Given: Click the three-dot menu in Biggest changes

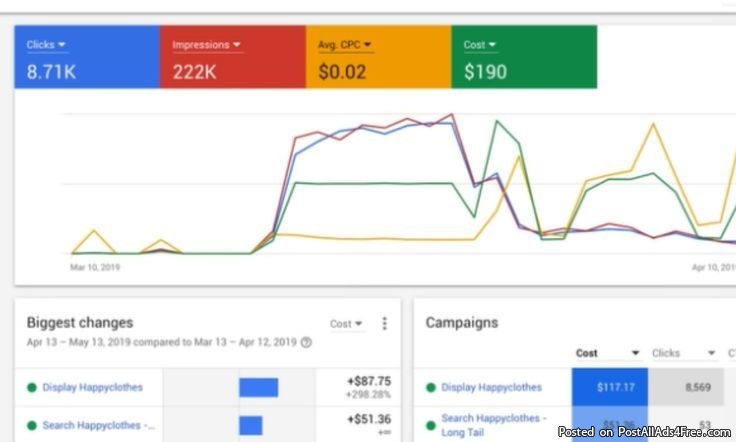Looking at the screenshot, I should [384, 324].
